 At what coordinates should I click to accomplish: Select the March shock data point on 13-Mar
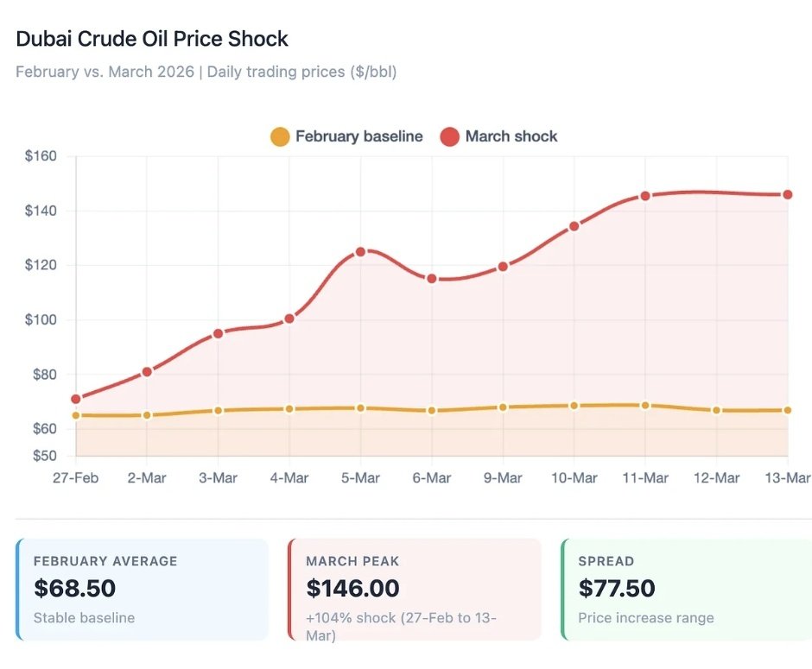787,195
